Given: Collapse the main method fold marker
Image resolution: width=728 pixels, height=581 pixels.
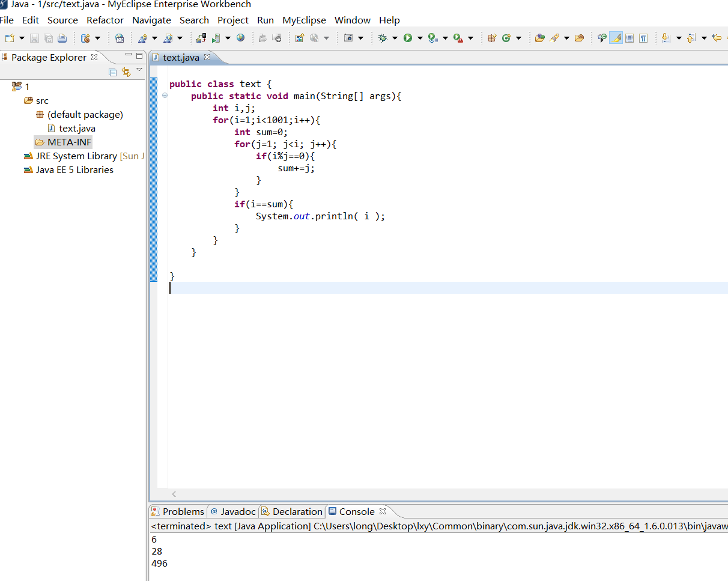Looking at the screenshot, I should click(x=165, y=96).
